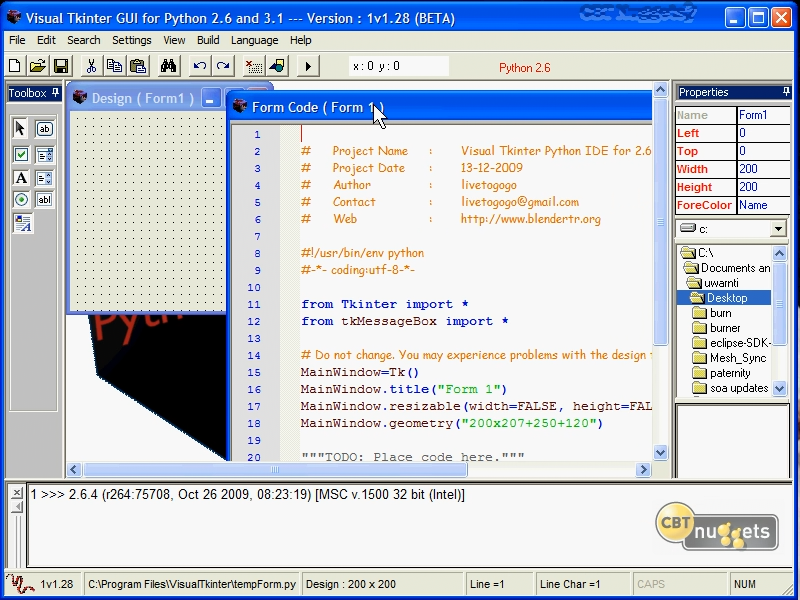800x600 pixels.
Task: Open the View menu
Action: (174, 40)
